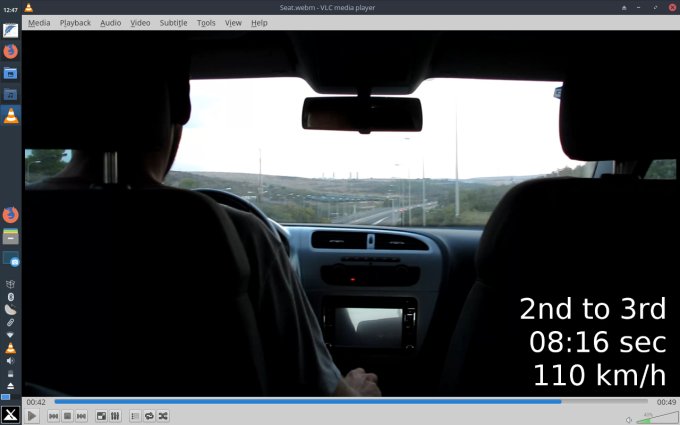Image resolution: width=680 pixels, height=425 pixels.
Task: Show extended settings and effects
Action: [x=115, y=416]
